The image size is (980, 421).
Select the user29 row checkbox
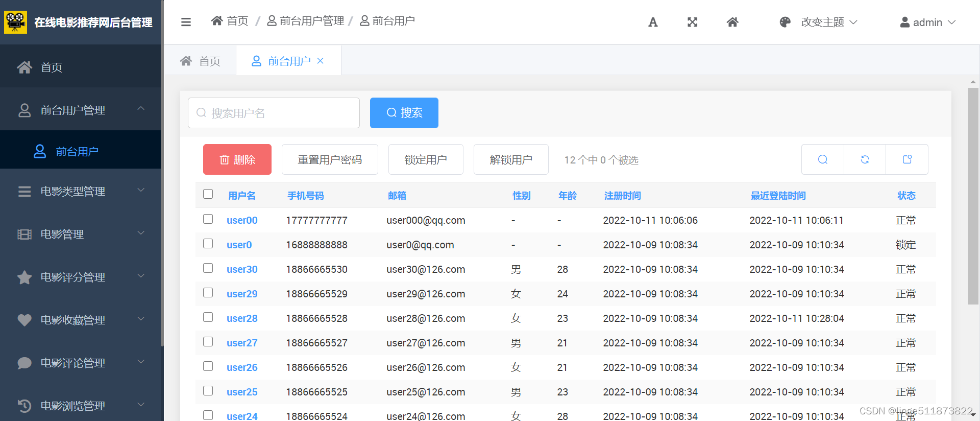pyautogui.click(x=208, y=293)
